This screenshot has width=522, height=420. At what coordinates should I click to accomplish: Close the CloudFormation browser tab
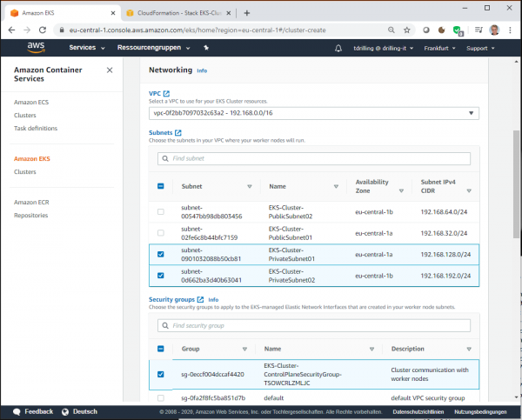click(228, 13)
